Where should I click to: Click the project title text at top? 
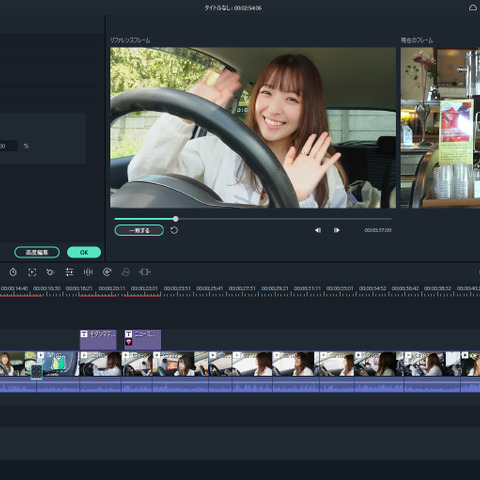pyautogui.click(x=233, y=8)
